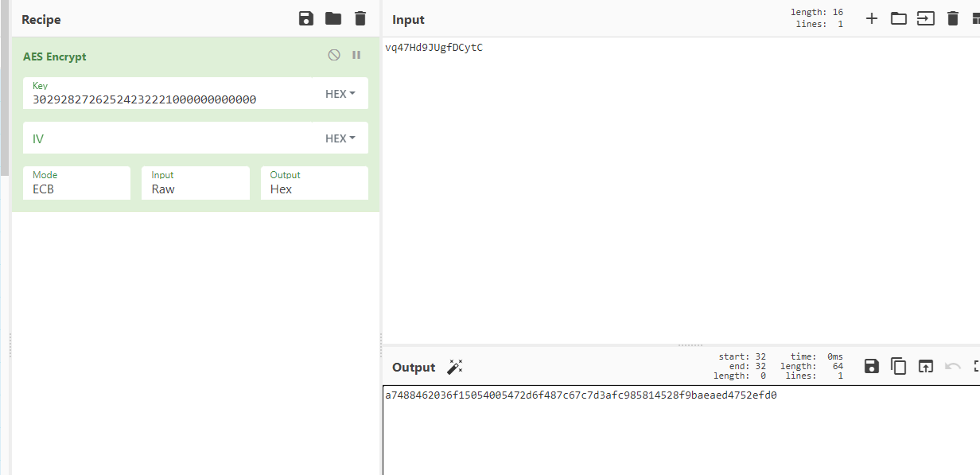980x475 pixels.
Task: Open the IV format HEX dropdown
Action: point(340,138)
